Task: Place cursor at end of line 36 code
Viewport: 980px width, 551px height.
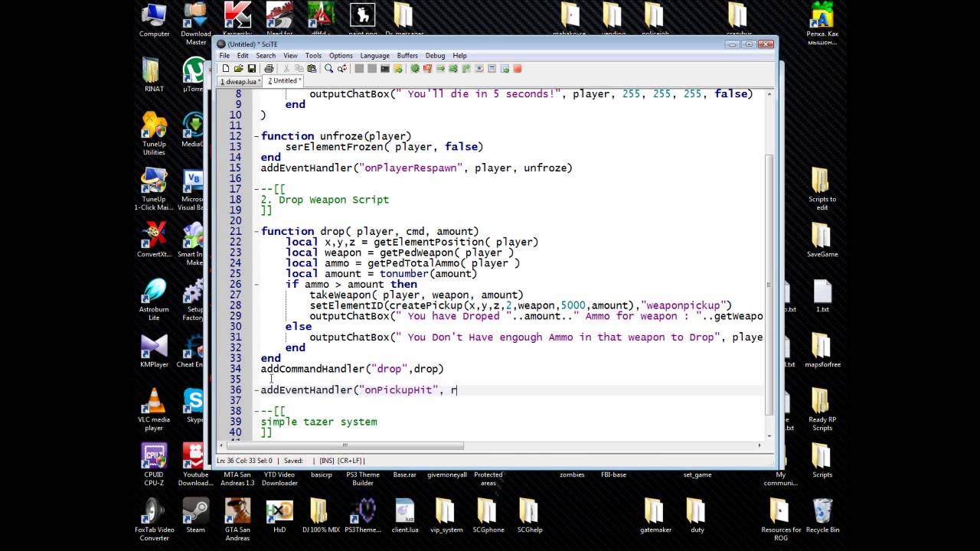Action: click(x=457, y=390)
